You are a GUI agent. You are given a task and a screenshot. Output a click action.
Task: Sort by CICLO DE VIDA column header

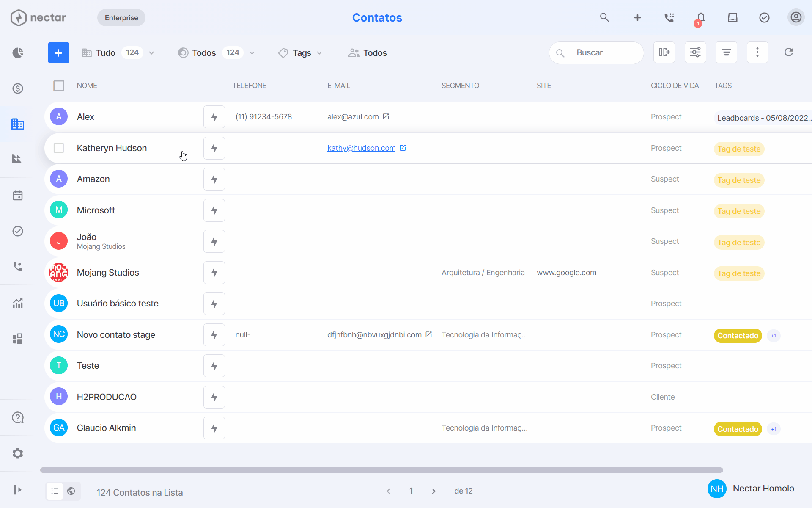[675, 86]
